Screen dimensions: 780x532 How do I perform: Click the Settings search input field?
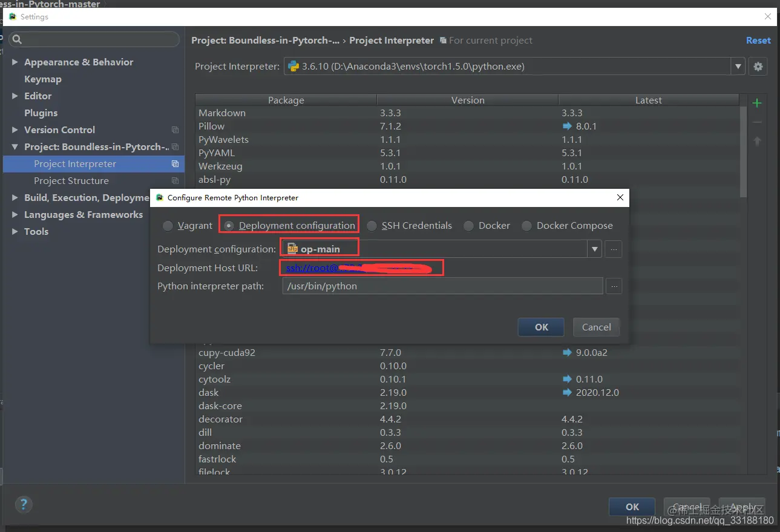pyautogui.click(x=94, y=39)
